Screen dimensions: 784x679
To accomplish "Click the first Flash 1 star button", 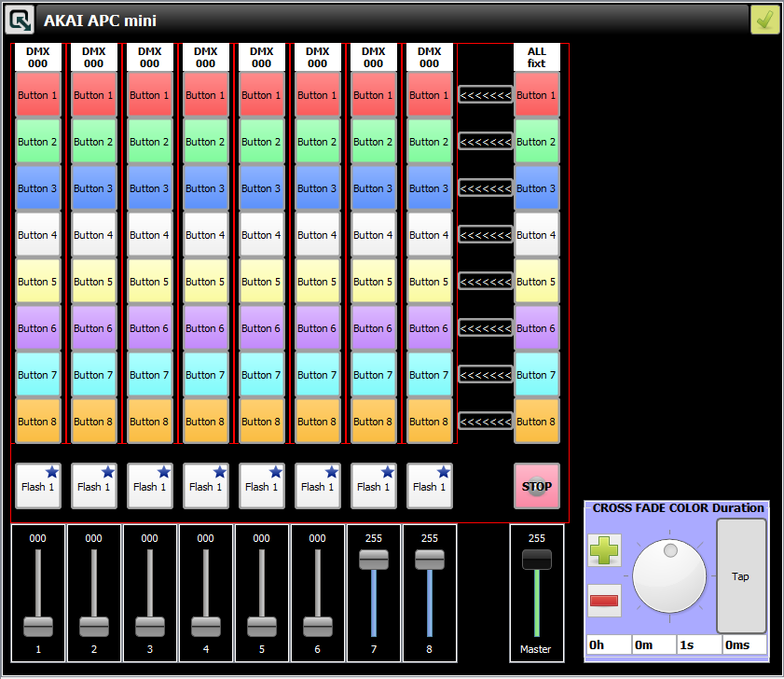I will point(38,486).
